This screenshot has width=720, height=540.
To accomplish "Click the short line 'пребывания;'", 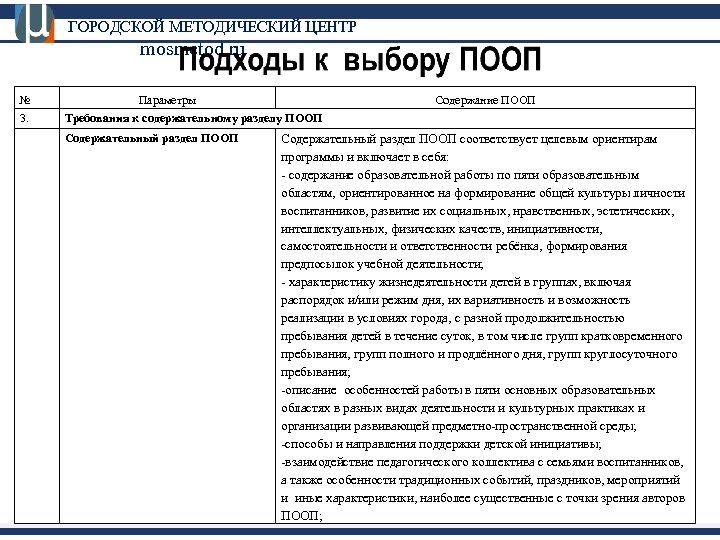I will 315,372.
